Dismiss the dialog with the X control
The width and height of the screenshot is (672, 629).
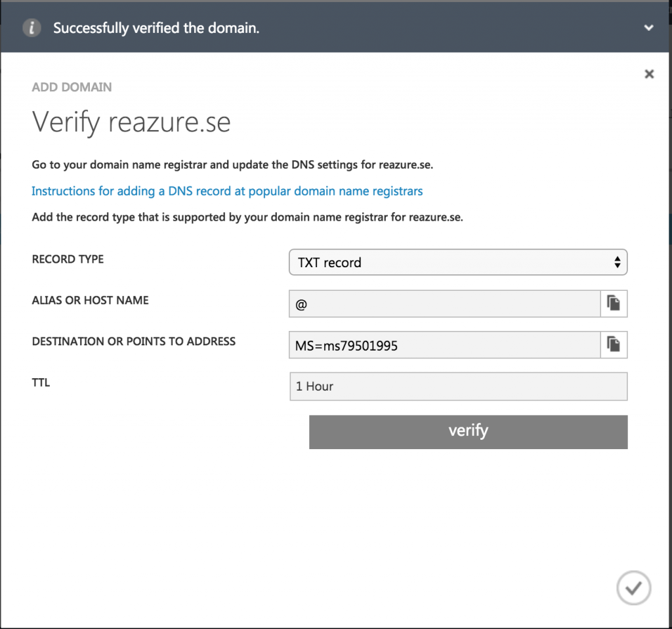(649, 74)
